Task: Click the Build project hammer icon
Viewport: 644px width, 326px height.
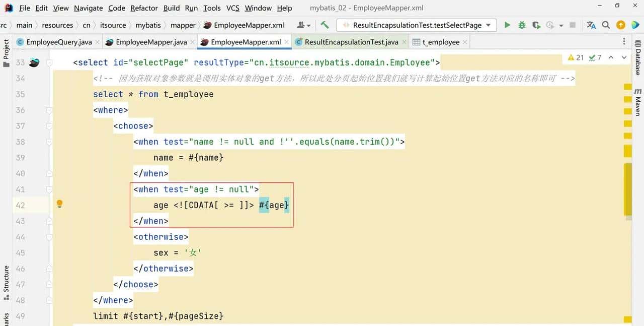Action: (x=325, y=25)
